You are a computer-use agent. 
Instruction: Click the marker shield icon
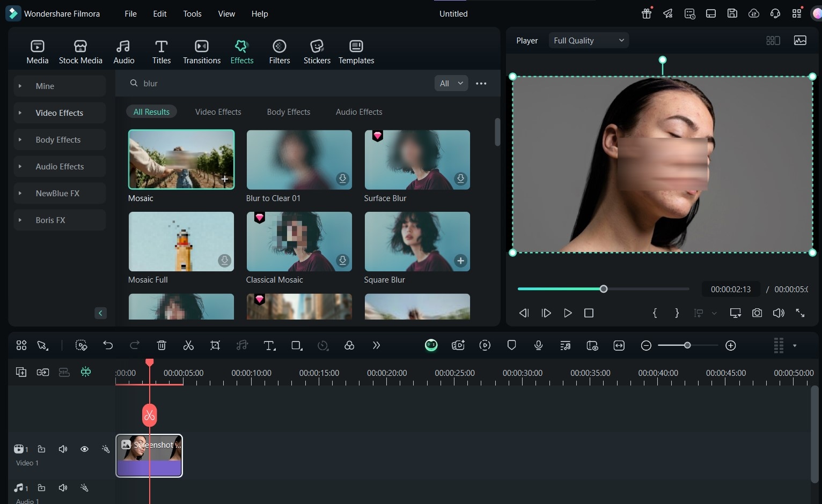(x=512, y=345)
